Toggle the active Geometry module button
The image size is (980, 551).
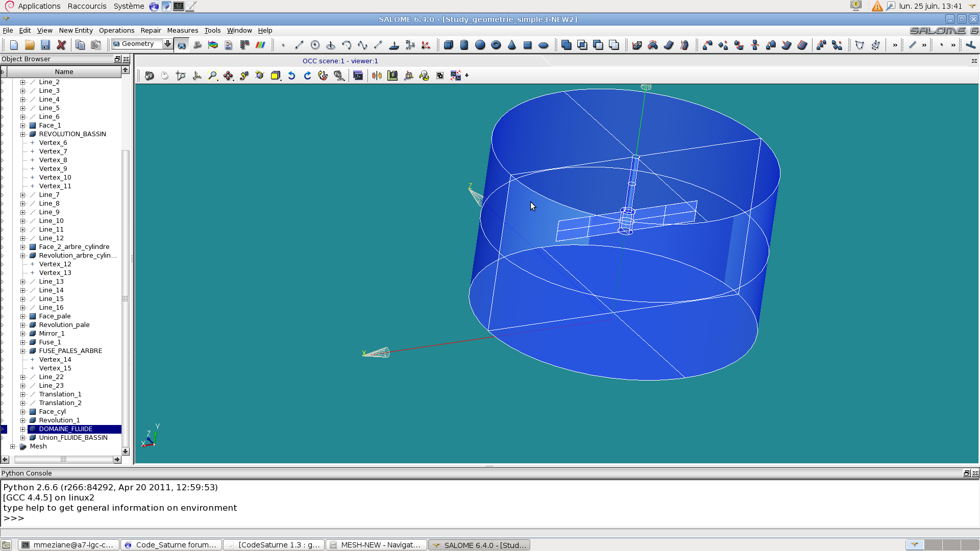pyautogui.click(x=182, y=45)
